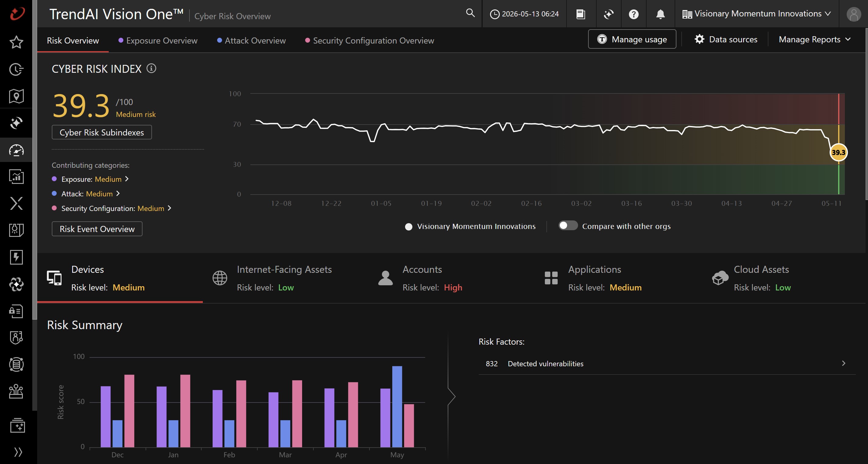Open the notifications bell icon
This screenshot has height=464, width=868.
[x=660, y=14]
